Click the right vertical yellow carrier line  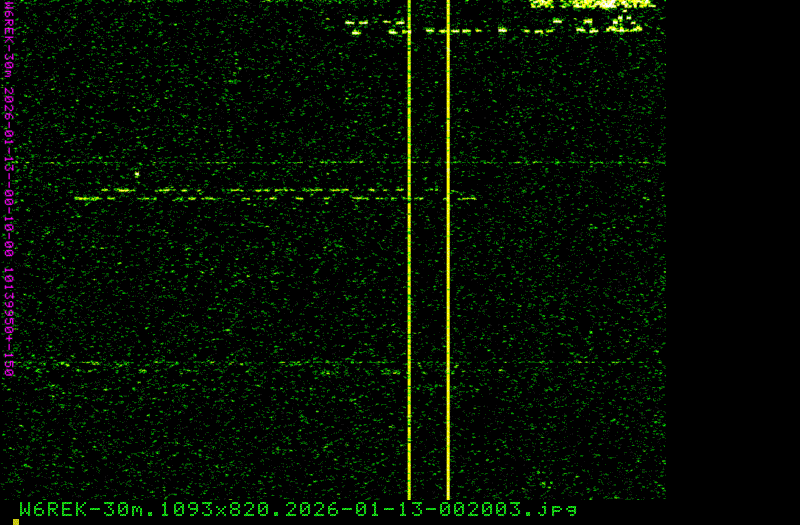tap(448, 249)
